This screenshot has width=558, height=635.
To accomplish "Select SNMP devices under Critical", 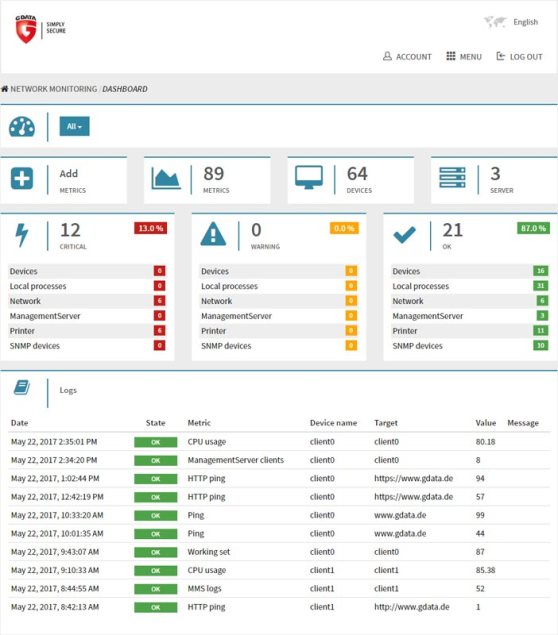I will pos(87,346).
